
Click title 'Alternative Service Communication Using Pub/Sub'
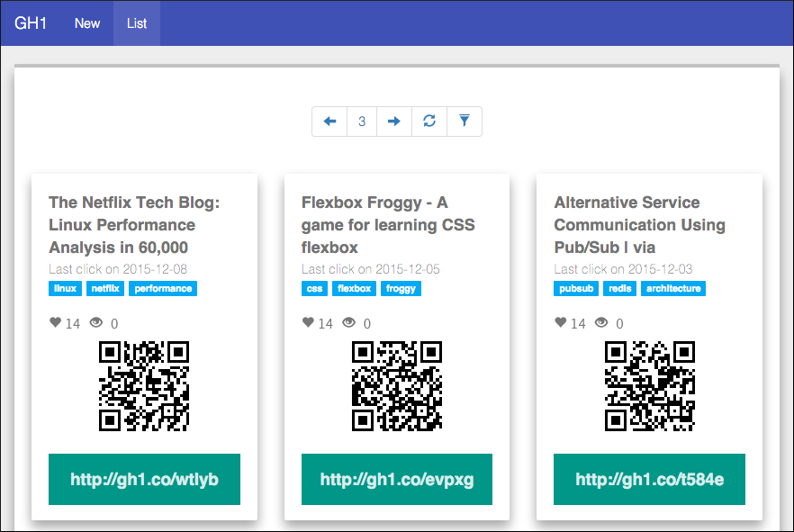639,225
